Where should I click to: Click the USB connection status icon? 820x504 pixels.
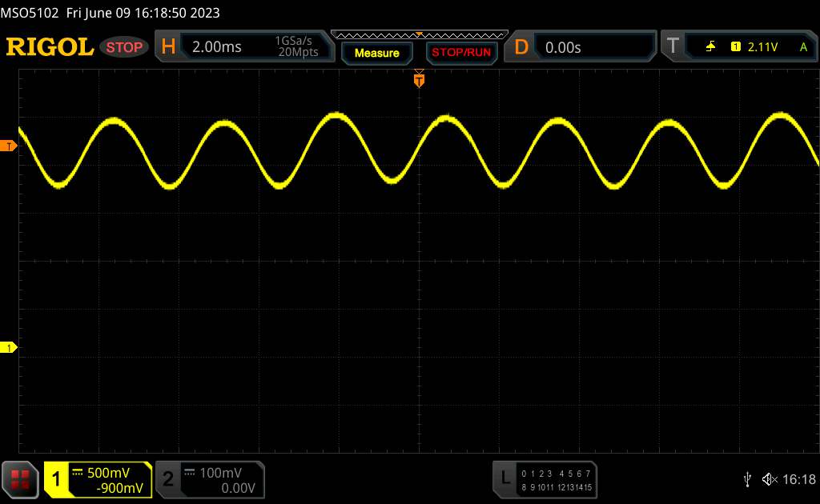(x=747, y=479)
